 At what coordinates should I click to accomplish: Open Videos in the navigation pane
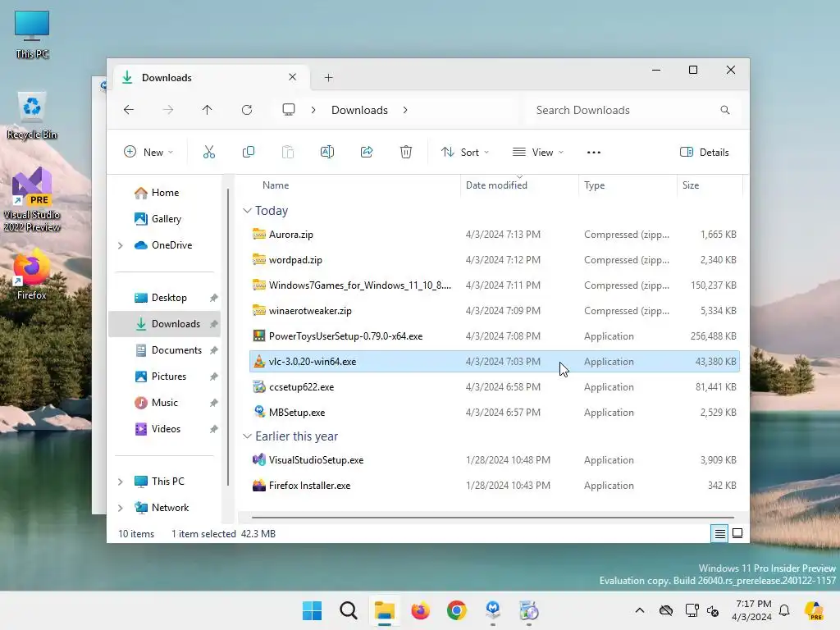165,429
